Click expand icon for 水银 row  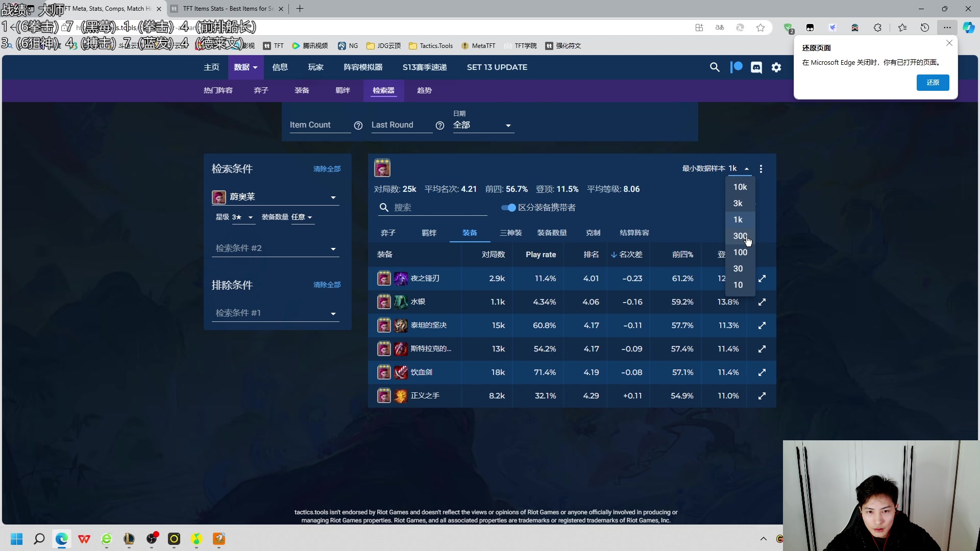pos(762,302)
